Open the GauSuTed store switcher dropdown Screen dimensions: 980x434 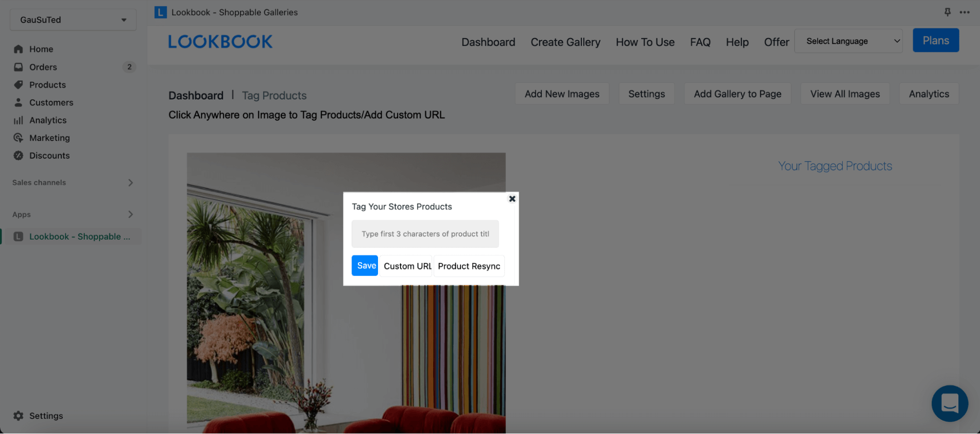(x=73, y=20)
